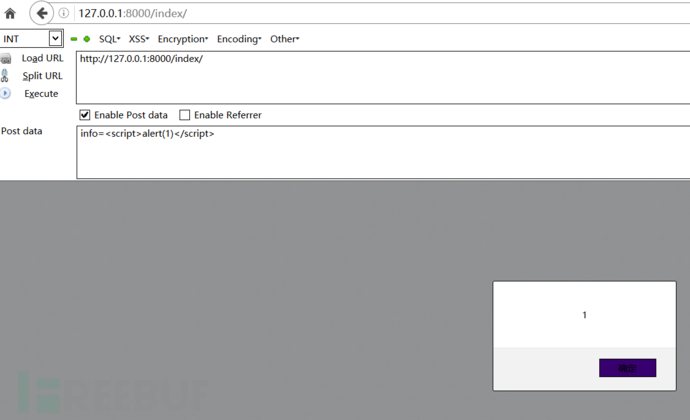Click the Execute text button
The image size is (690, 420).
click(x=41, y=94)
